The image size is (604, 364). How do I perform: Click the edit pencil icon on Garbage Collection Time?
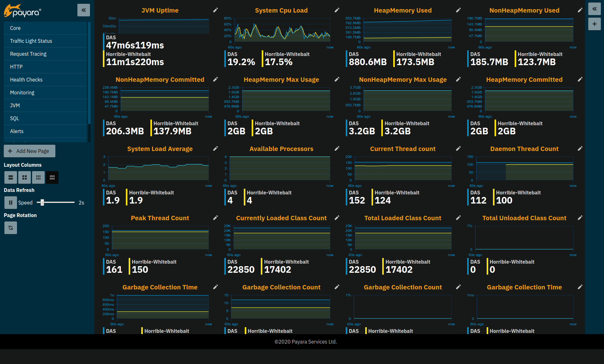[x=216, y=287]
